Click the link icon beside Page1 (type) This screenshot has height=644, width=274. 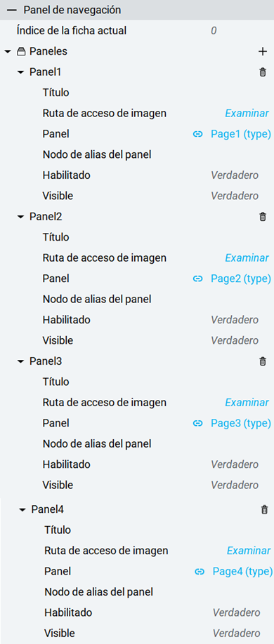click(x=198, y=134)
